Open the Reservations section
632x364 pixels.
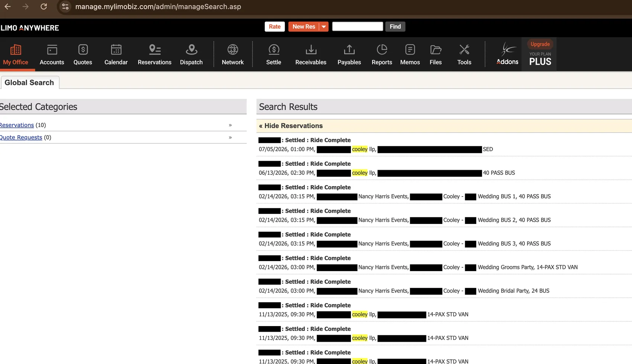click(x=155, y=54)
